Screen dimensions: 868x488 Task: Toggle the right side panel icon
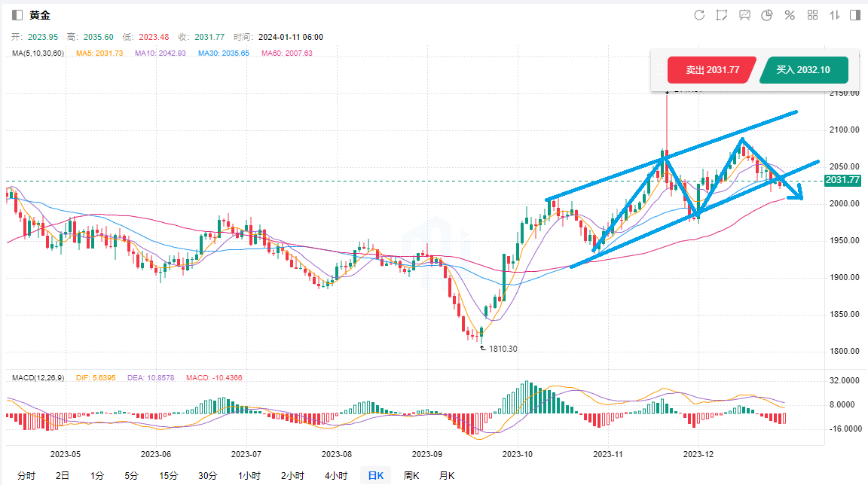tap(855, 15)
